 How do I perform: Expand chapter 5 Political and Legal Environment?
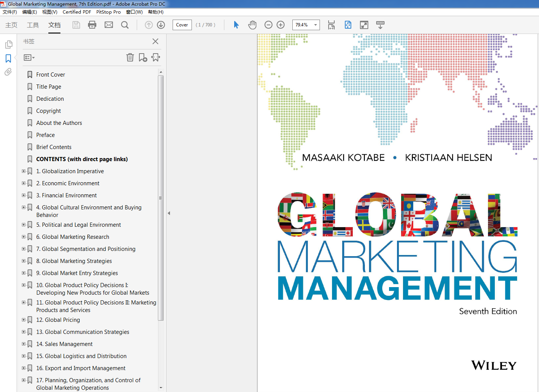coord(23,225)
